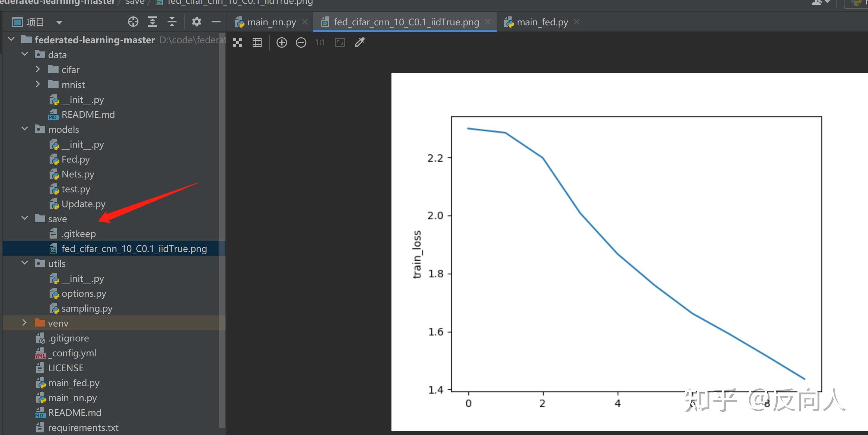Switch to the main_fed.py editor tab
The width and height of the screenshot is (868, 435).
tap(541, 22)
